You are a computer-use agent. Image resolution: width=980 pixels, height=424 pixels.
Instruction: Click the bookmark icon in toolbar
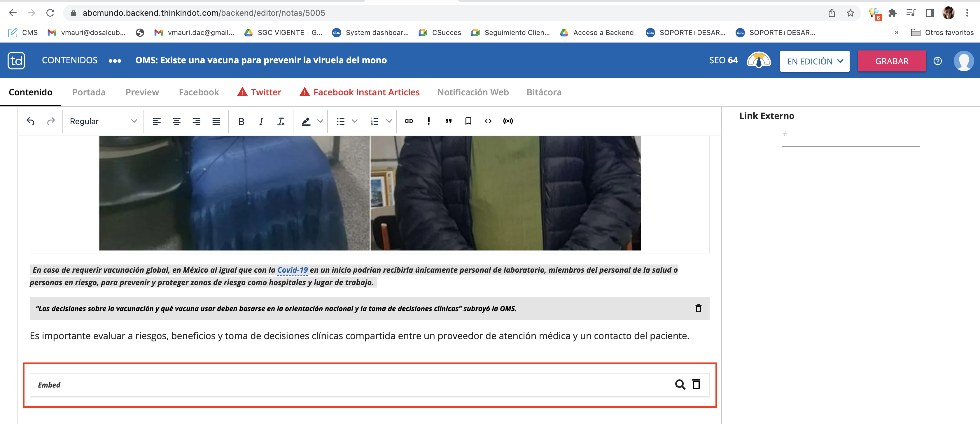[x=468, y=121]
